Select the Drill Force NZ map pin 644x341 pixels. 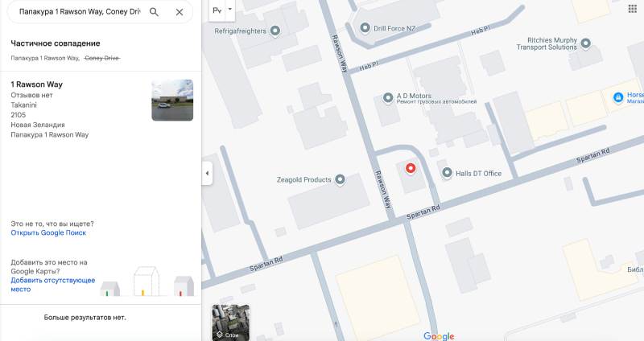coord(365,27)
